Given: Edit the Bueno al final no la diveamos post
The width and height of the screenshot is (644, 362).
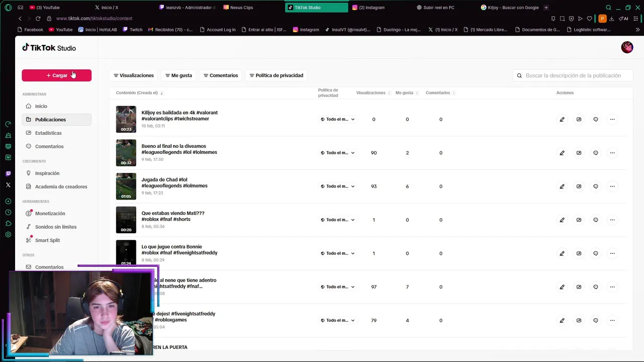Looking at the screenshot, I should click(x=562, y=153).
